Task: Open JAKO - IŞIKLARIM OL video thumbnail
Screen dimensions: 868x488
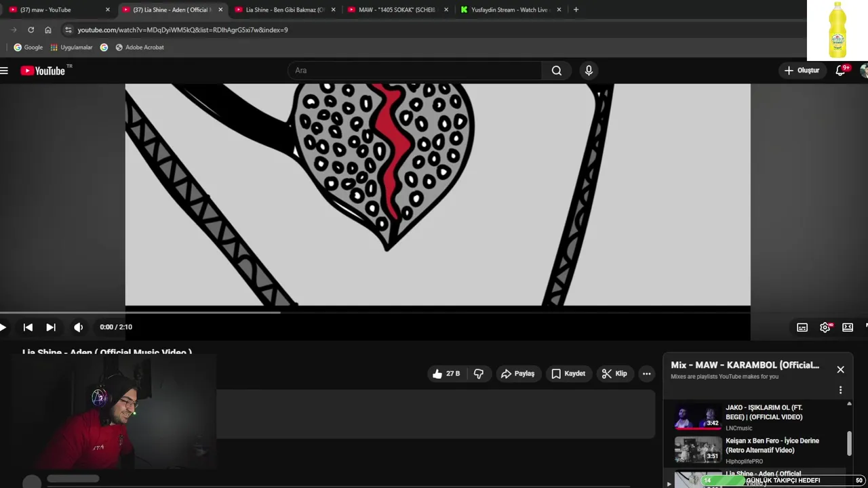Action: pyautogui.click(x=698, y=417)
